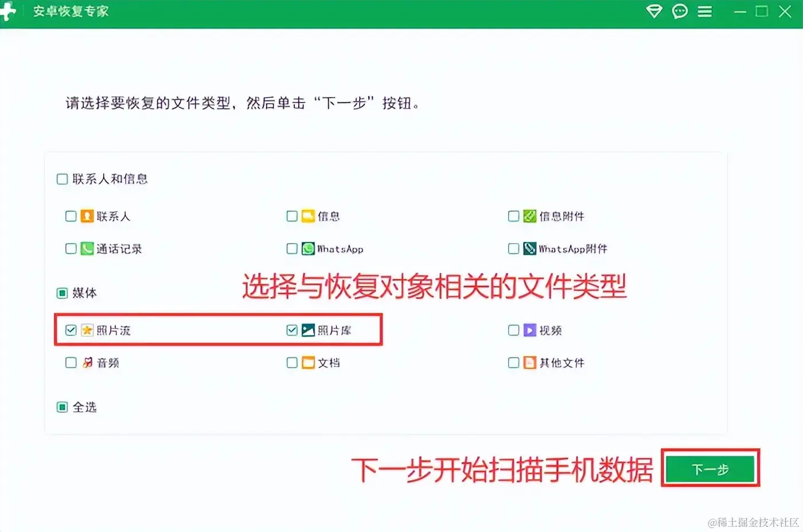
Task: Click the orange 文档 document icon
Action: pos(308,363)
